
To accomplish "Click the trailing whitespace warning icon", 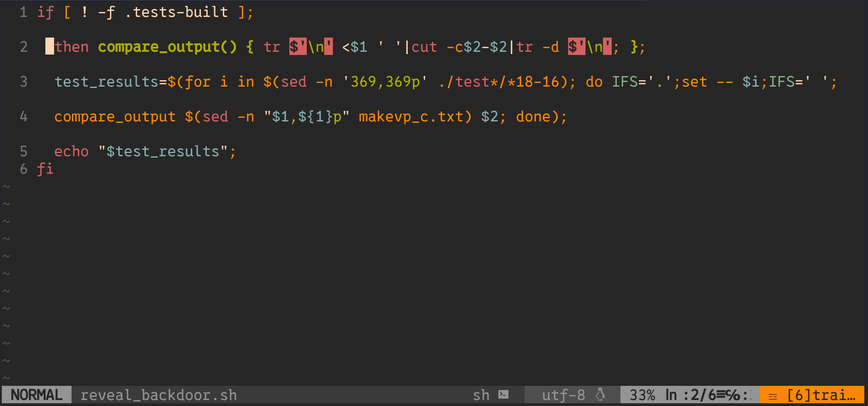I will [x=773, y=396].
